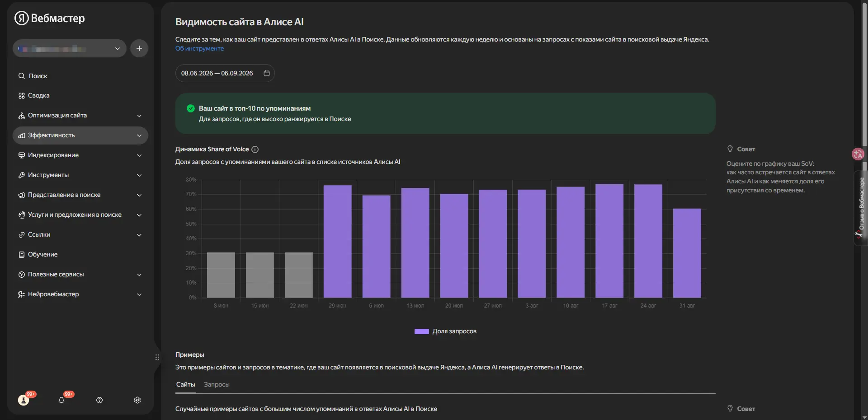Click the Динамика Share of Voice title

pyautogui.click(x=212, y=149)
